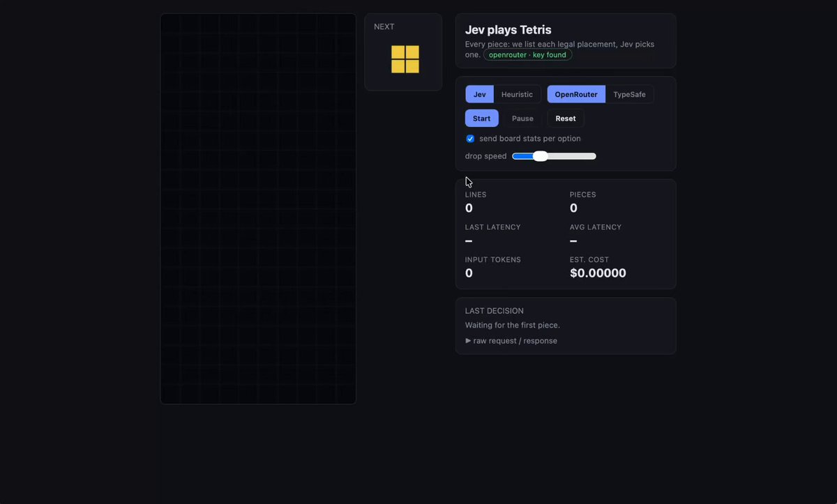837x504 pixels.
Task: Click the drop speed slider
Action: (x=555, y=156)
